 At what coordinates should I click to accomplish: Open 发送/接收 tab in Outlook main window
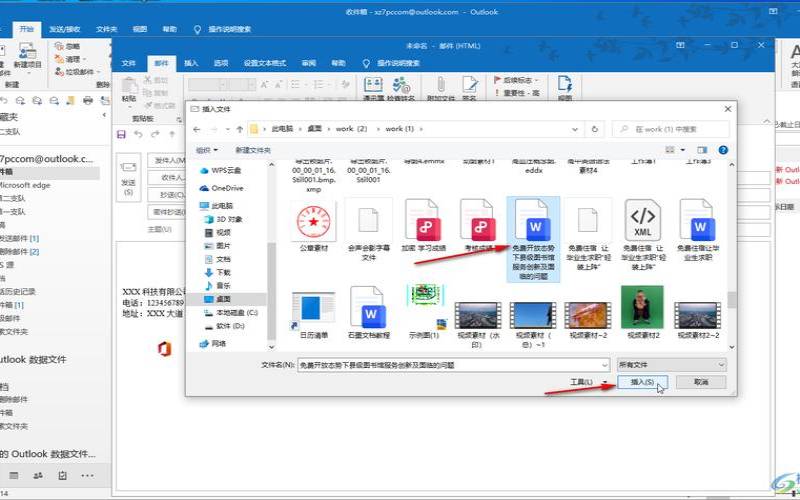65,30
